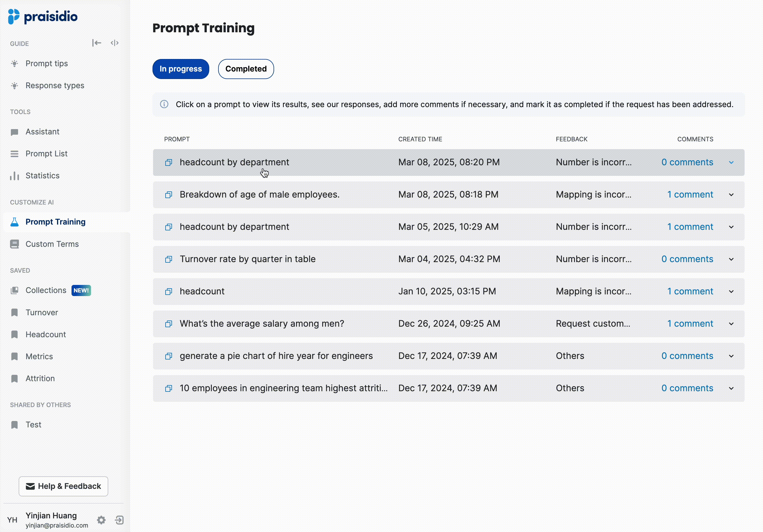This screenshot has height=532, width=763.
Task: Click the copy icon beside 'Breakdown of age of male employees'
Action: tap(169, 195)
